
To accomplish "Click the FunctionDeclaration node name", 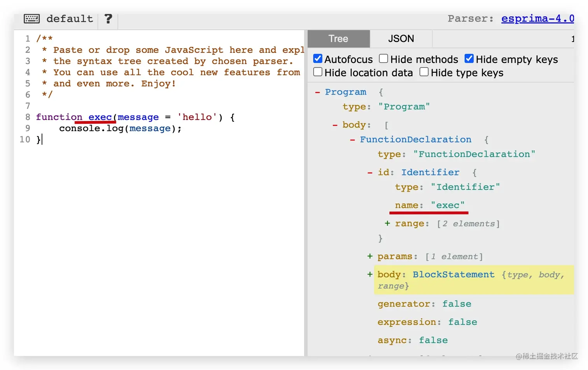I will pos(415,140).
